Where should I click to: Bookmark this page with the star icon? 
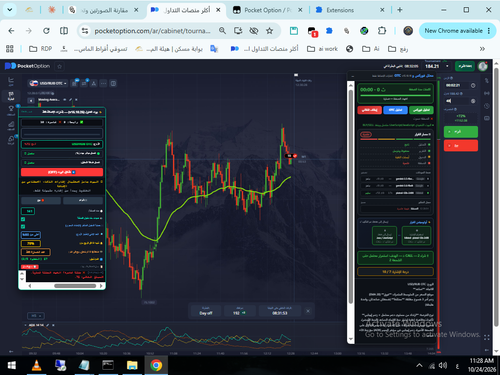pos(269,31)
